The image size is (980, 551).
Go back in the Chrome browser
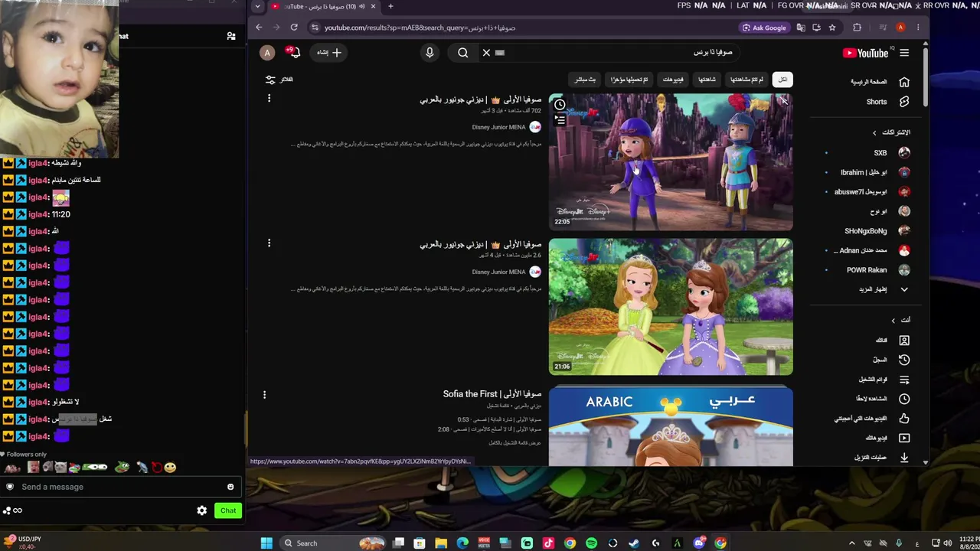pyautogui.click(x=259, y=28)
